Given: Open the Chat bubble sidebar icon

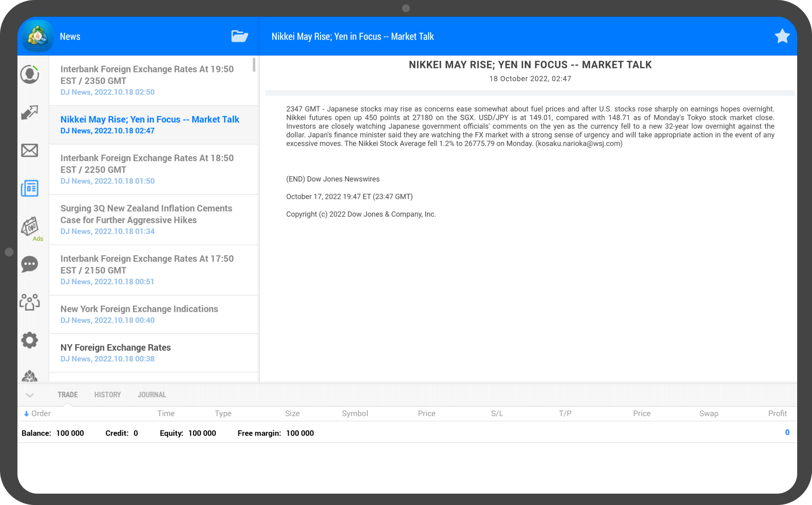Looking at the screenshot, I should (30, 264).
